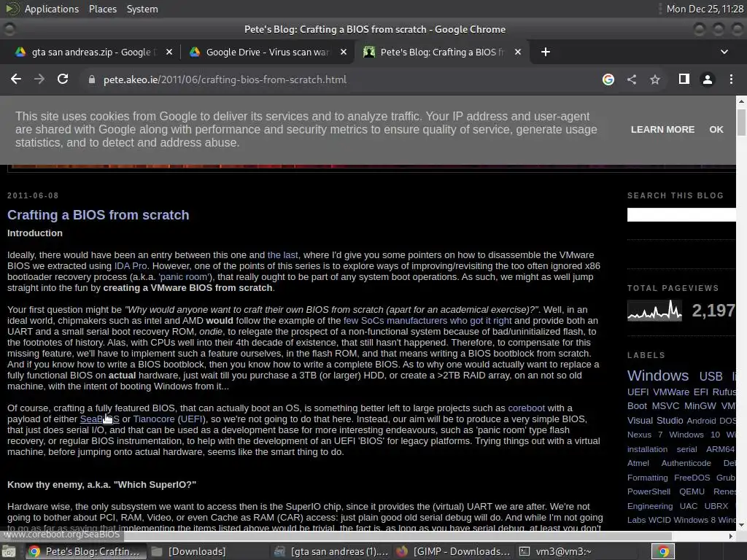Open the gta san andreas (1) taskbar window
747x560 pixels.
[330, 551]
